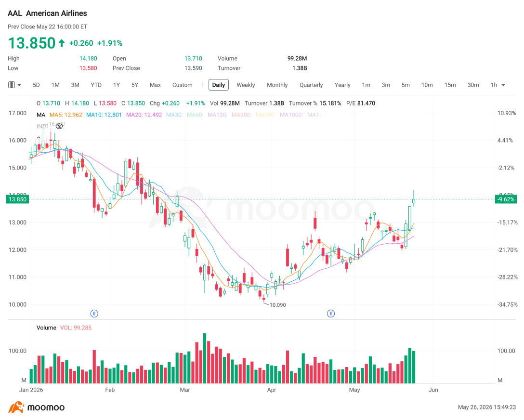524x420 pixels.
Task: Click the MA label in indicator row
Action: [41, 115]
